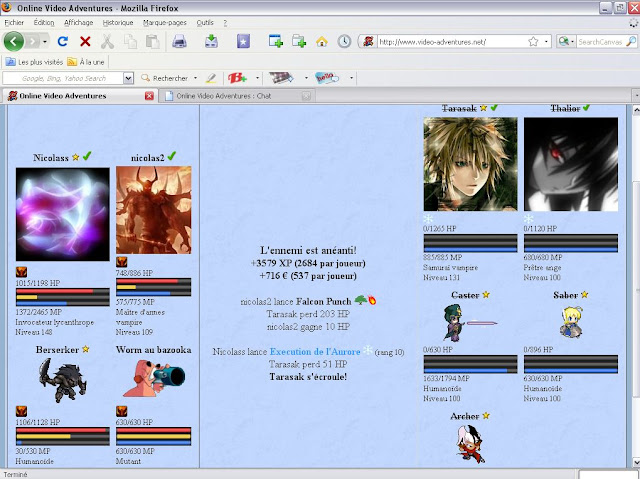Open the dropdown next to B+ icon
The image size is (640, 479).
[x=257, y=78]
